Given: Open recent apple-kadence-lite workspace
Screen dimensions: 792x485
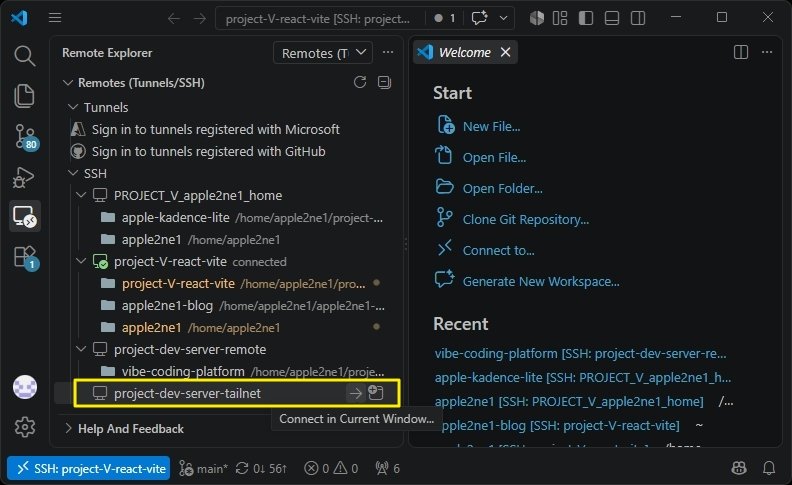Looking at the screenshot, I should click(x=582, y=377).
